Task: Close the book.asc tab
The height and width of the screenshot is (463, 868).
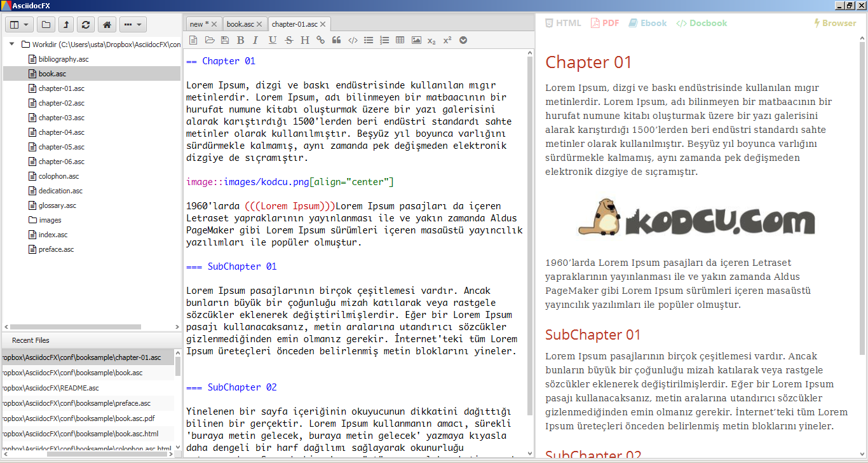Action: [x=260, y=24]
